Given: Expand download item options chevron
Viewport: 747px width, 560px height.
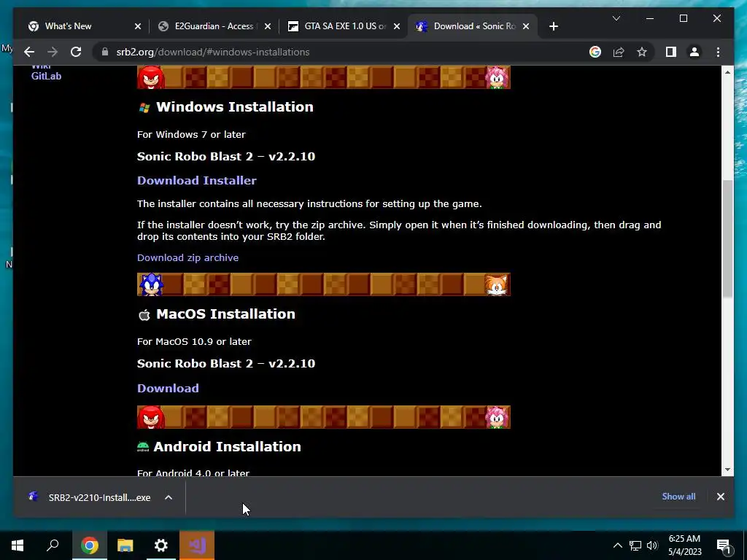Looking at the screenshot, I should pos(169,497).
